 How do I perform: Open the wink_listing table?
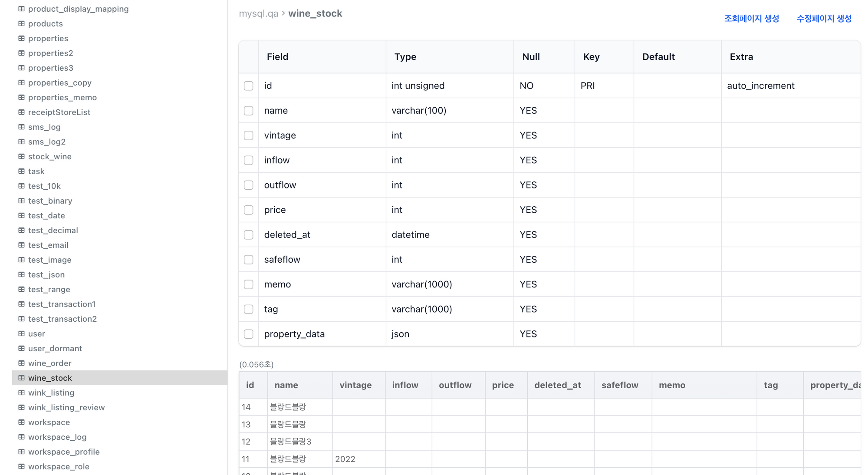click(51, 393)
